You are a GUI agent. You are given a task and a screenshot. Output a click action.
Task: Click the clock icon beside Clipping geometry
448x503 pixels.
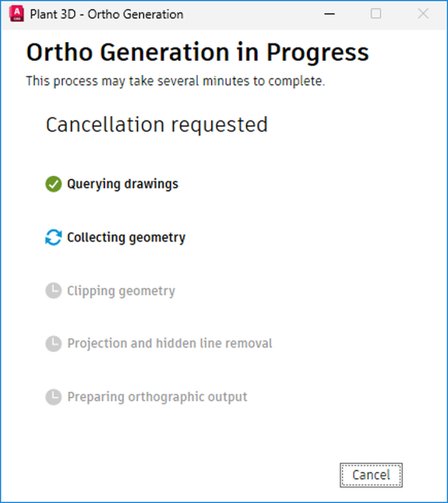[54, 290]
